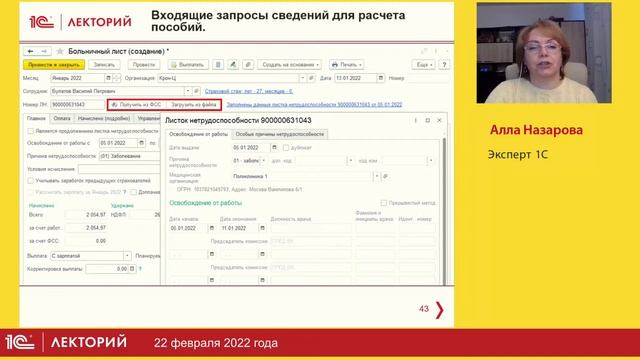Switch to Начислено (подробно) tab
This screenshot has width=640, height=360.
pyautogui.click(x=104, y=118)
